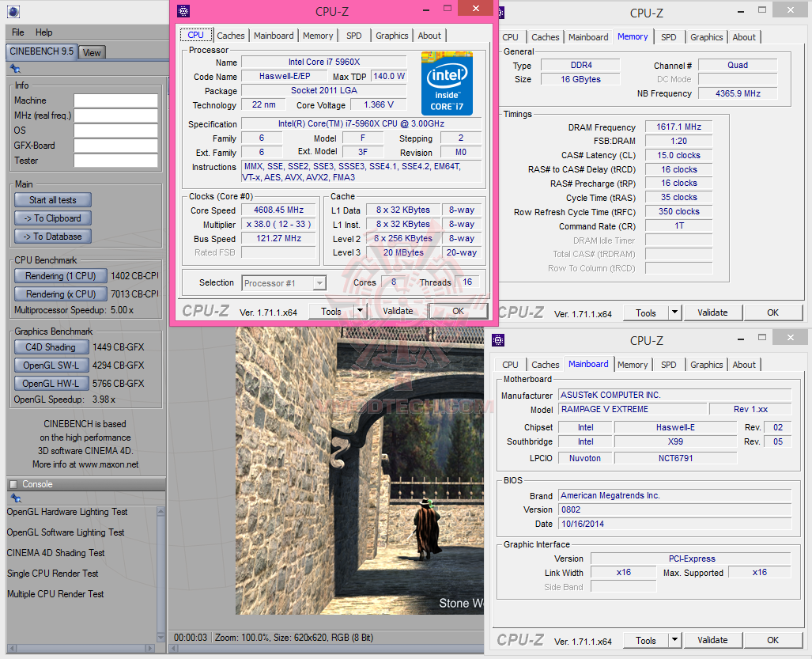The image size is (812, 659).
Task: Open Graphics tab in front CPU-Z window
Action: point(392,36)
